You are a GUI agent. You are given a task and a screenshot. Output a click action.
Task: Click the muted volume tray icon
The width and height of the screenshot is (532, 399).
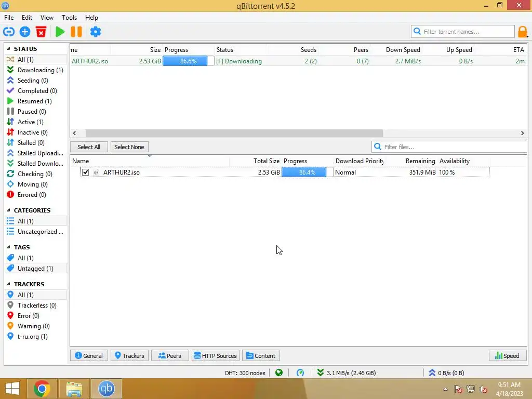(483, 389)
